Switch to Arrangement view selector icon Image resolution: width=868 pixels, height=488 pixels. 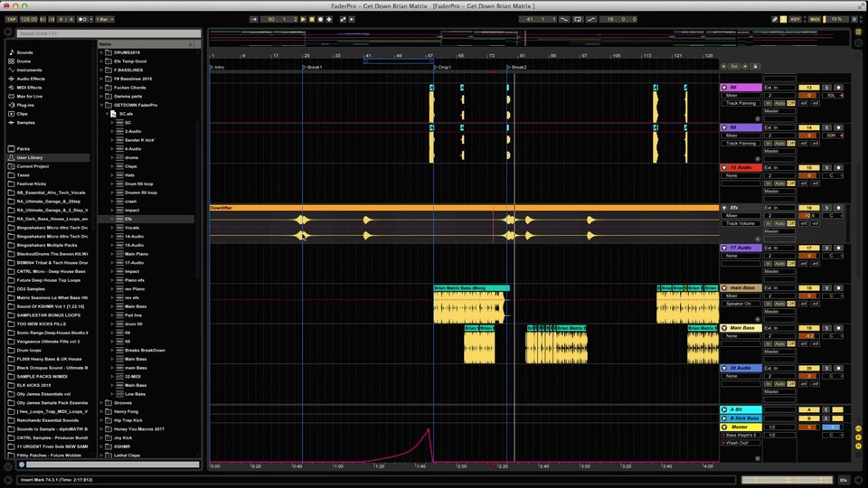pos(859,33)
